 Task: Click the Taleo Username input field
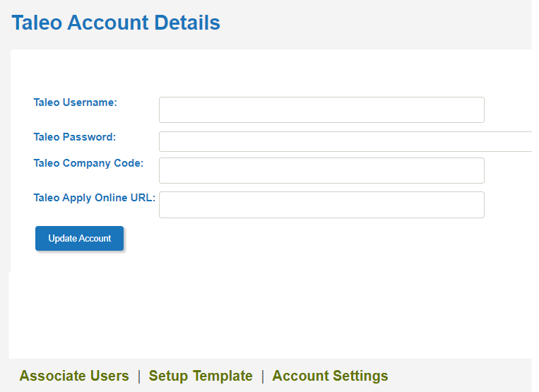click(x=321, y=109)
